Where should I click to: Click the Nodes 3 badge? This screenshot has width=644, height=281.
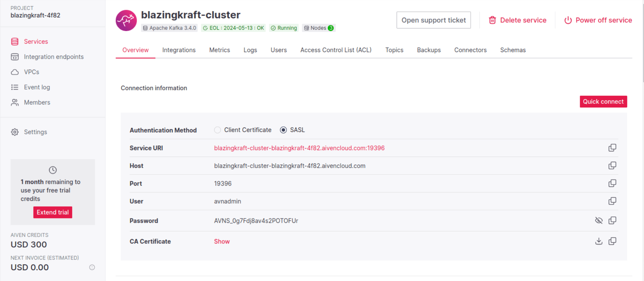click(x=319, y=28)
